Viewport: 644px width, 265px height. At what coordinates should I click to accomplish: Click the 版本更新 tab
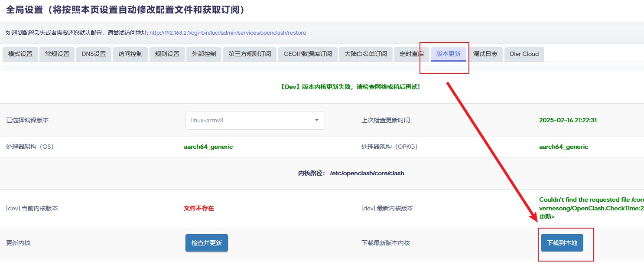(x=448, y=54)
